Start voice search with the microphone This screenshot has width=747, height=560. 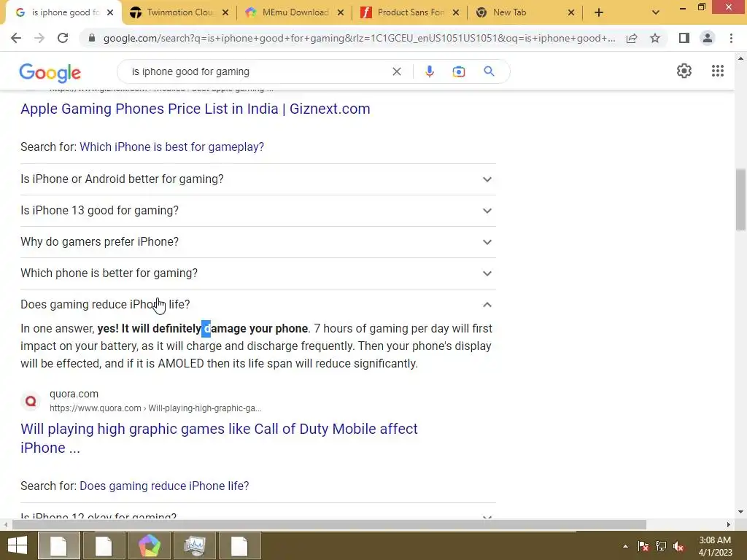(429, 71)
